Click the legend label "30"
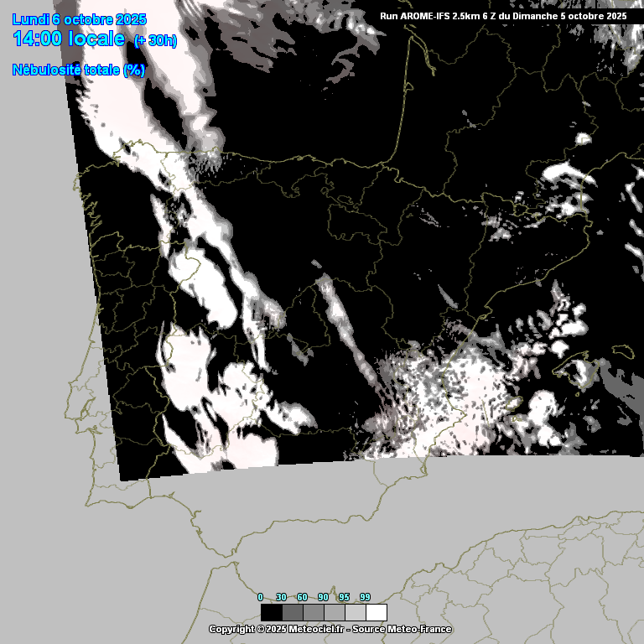Screen dimensions: 644x644 pos(281,597)
